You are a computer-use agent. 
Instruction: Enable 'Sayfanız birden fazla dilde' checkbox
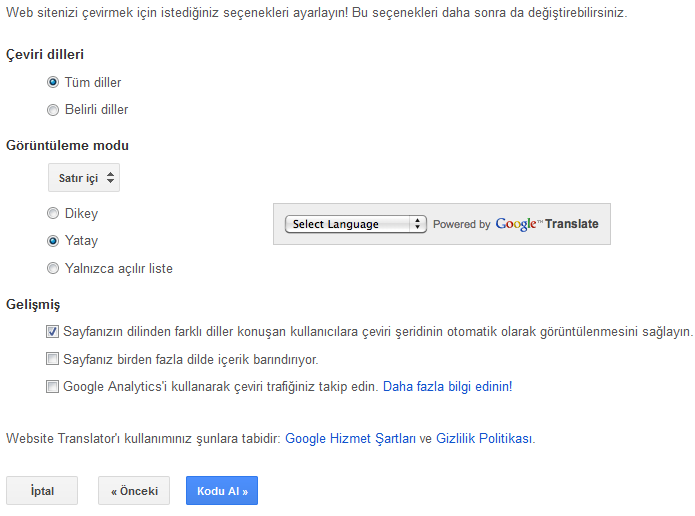point(52,358)
